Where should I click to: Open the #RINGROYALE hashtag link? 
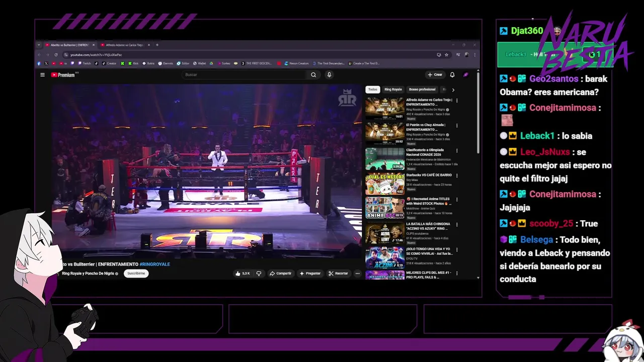coord(154,264)
